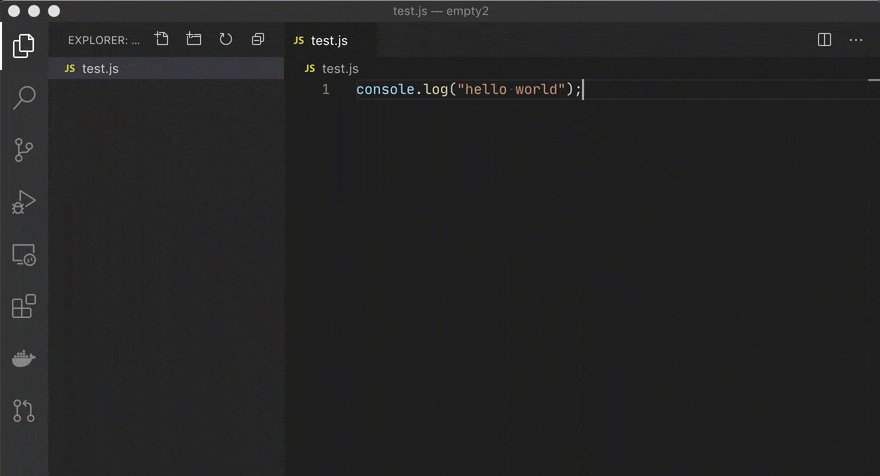Open the pull requests view icon
880x476 pixels.
[24, 410]
